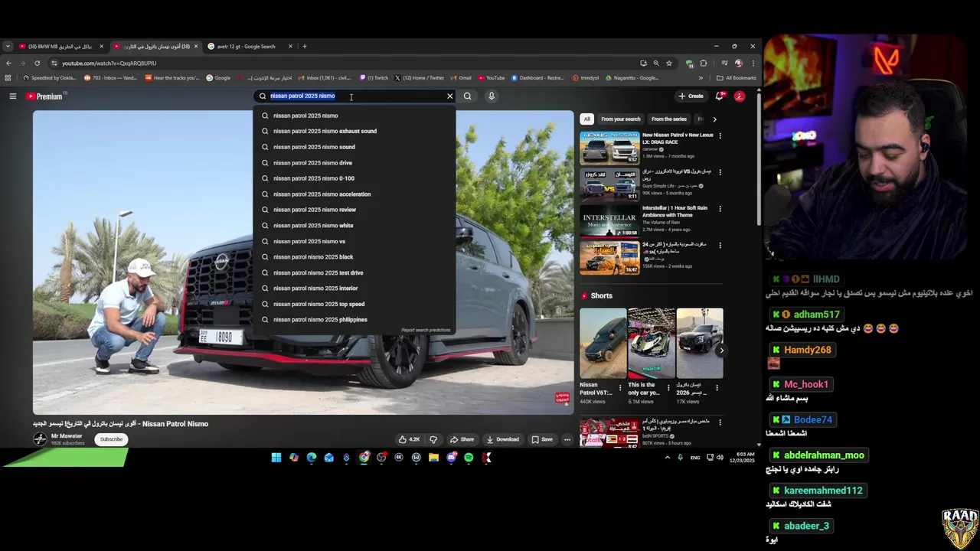Save the video to a playlist
Screen dimensions: 980x551
pos(542,439)
